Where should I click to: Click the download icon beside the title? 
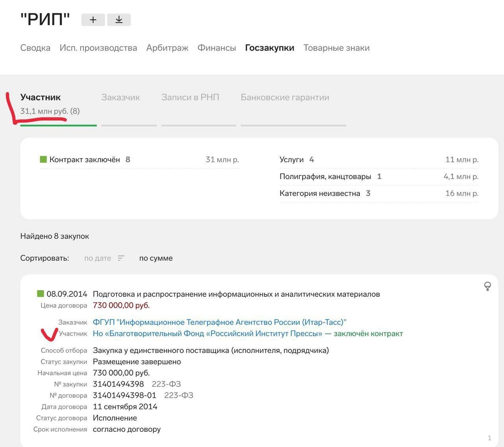click(119, 20)
